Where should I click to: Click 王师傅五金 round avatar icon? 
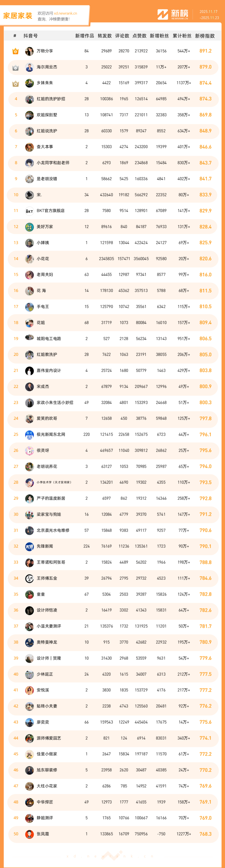29,579
